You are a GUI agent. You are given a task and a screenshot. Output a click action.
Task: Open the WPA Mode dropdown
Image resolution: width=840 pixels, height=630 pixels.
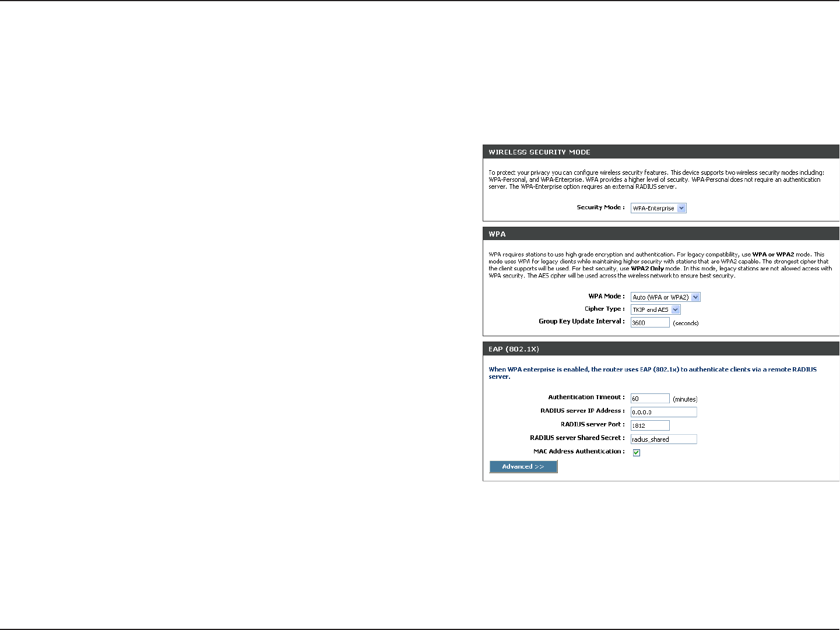pyautogui.click(x=665, y=297)
